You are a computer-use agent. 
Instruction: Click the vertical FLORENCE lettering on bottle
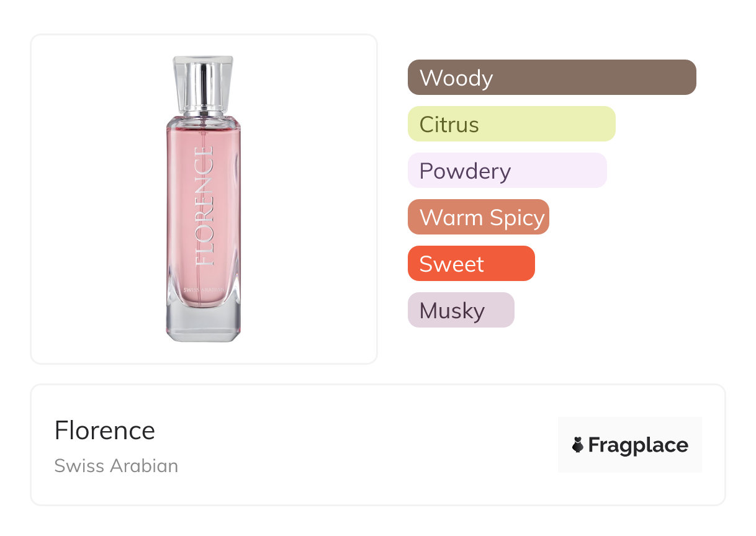click(204, 206)
